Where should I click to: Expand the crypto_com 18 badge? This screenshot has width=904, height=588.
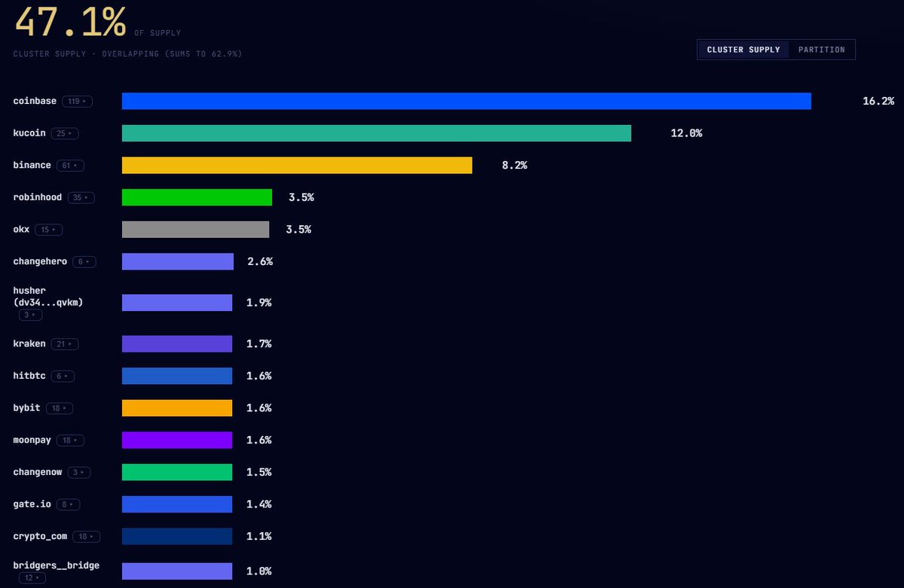[87, 537]
